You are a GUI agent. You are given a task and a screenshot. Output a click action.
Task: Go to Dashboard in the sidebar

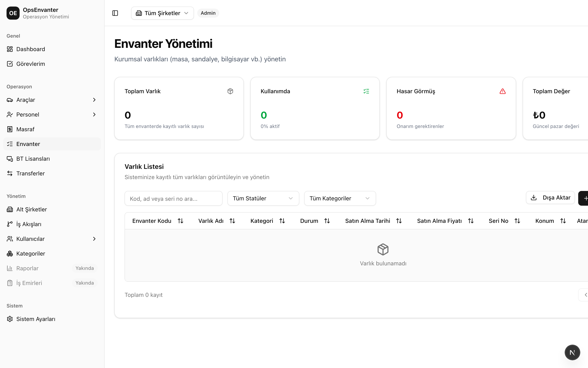click(52, 49)
